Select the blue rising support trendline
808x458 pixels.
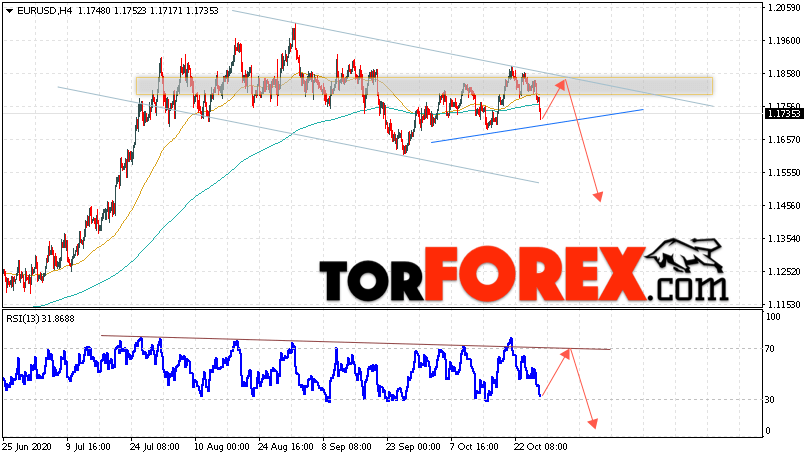coord(537,125)
